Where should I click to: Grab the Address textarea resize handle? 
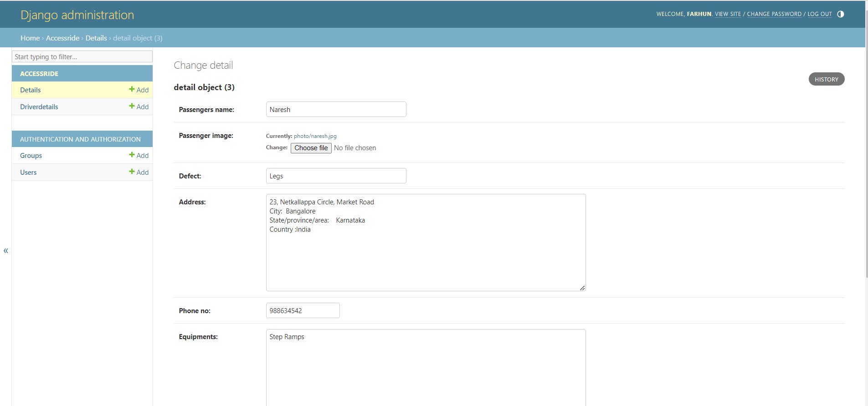[x=582, y=288]
